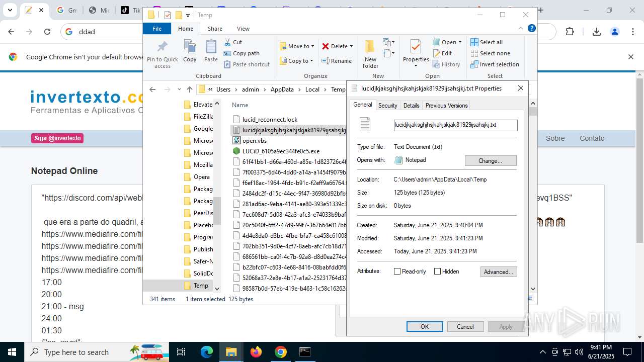The width and height of the screenshot is (644, 362).
Task: Open the Previous Versions tab
Action: tap(446, 106)
